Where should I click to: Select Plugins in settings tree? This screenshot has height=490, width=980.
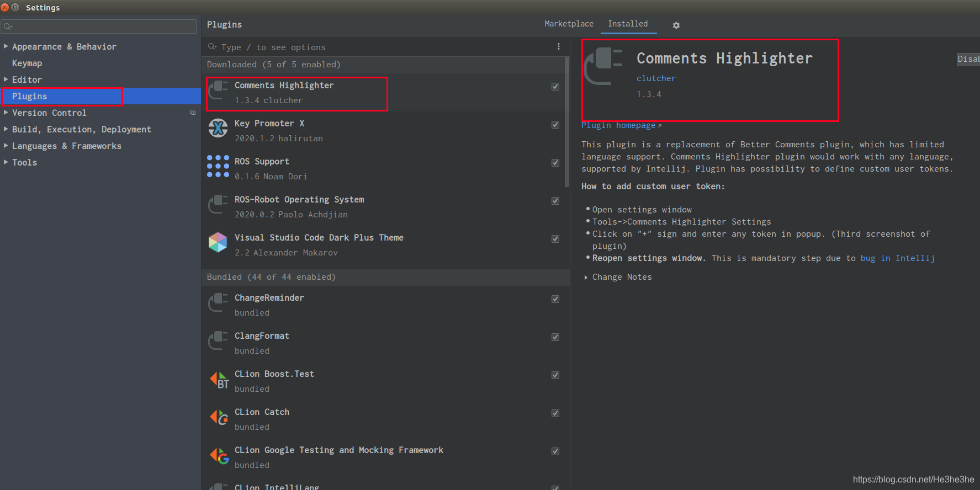pos(100,97)
